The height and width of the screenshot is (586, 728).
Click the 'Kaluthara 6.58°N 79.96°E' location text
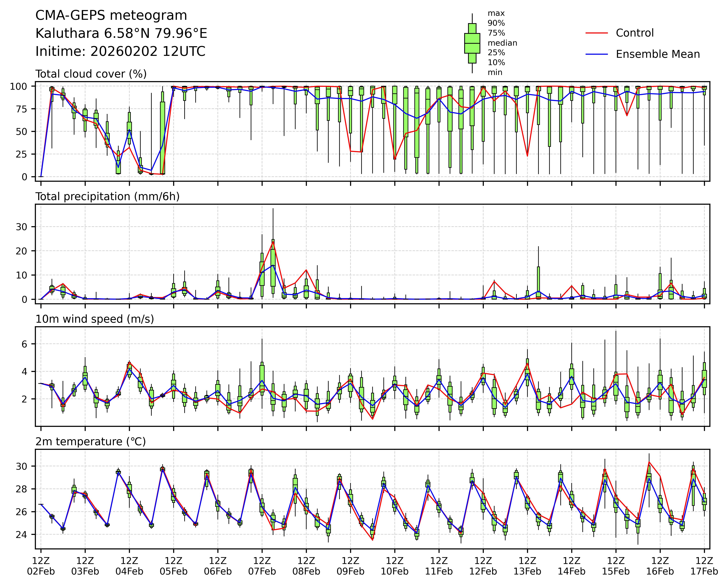click(121, 33)
